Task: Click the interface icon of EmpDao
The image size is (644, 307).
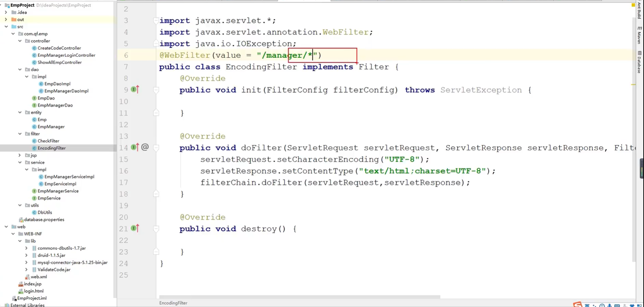Action: pyautogui.click(x=34, y=98)
